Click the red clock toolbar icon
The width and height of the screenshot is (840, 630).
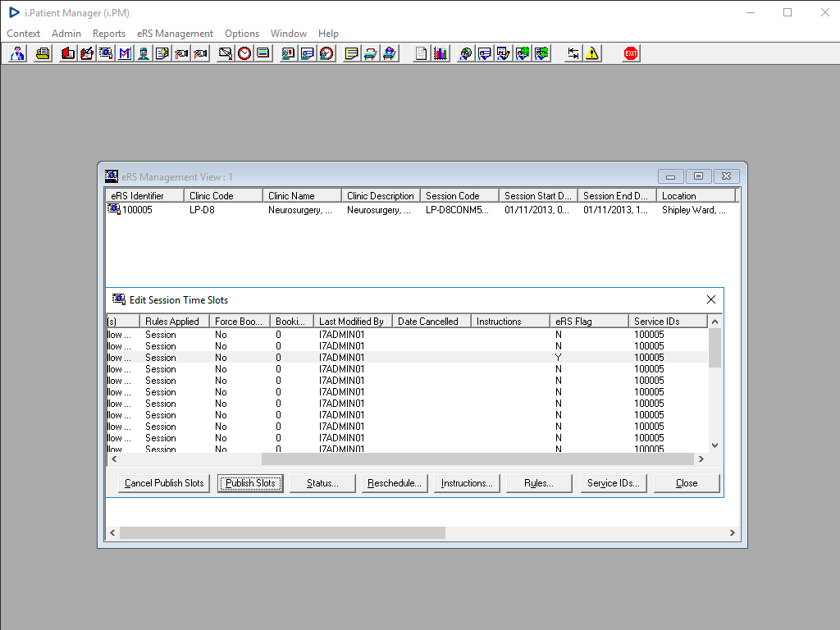(x=244, y=53)
